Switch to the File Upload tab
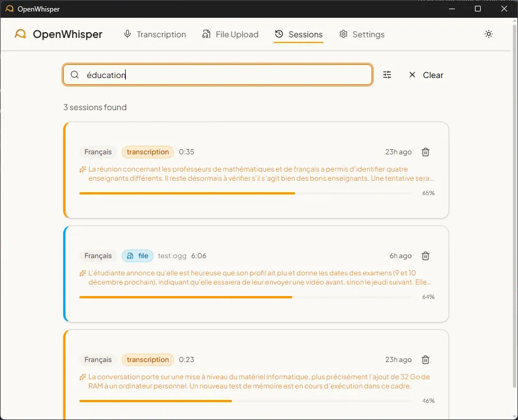Screen dimensions: 518x420 pos(230,34)
